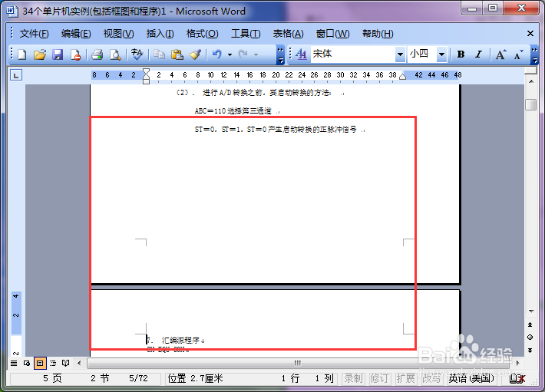The height and width of the screenshot is (392, 545).
Task: Print the document using the printer icon
Action: 97,54
